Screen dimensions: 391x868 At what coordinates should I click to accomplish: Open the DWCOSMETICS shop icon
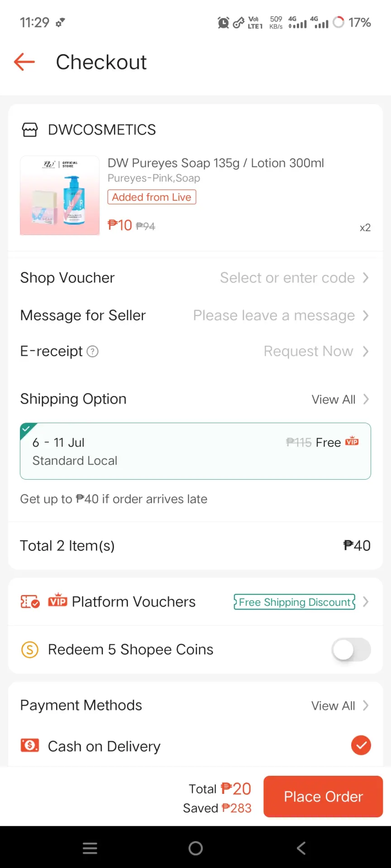pos(30,130)
